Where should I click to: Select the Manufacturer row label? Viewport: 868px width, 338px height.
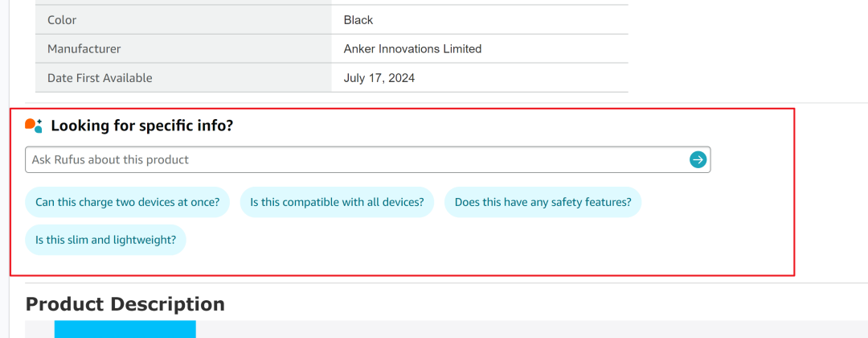[x=84, y=49]
